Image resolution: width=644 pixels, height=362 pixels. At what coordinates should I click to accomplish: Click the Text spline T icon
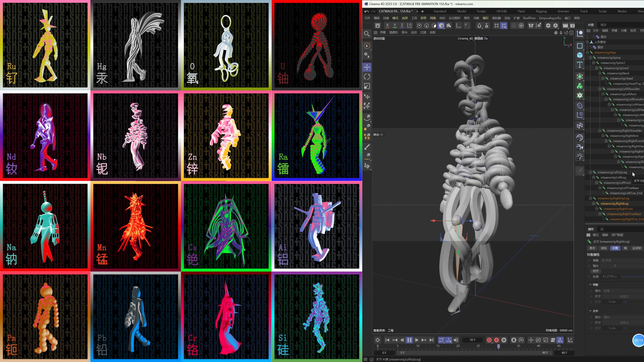pyautogui.click(x=580, y=65)
